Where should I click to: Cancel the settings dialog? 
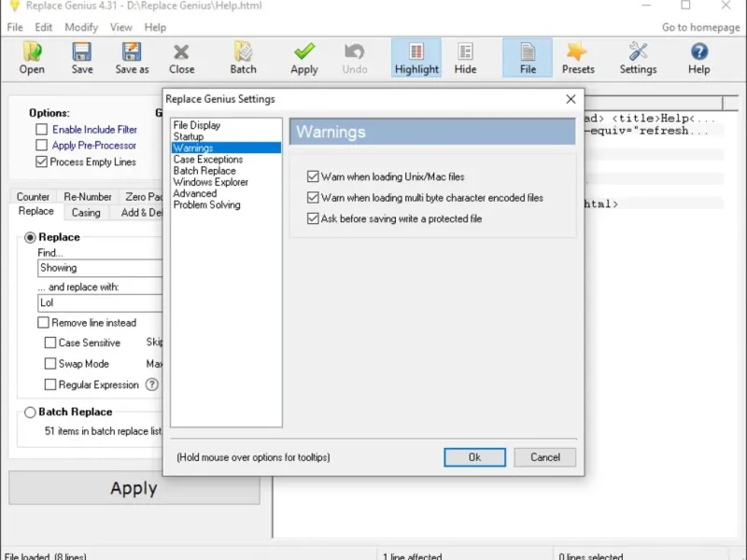pyautogui.click(x=545, y=457)
